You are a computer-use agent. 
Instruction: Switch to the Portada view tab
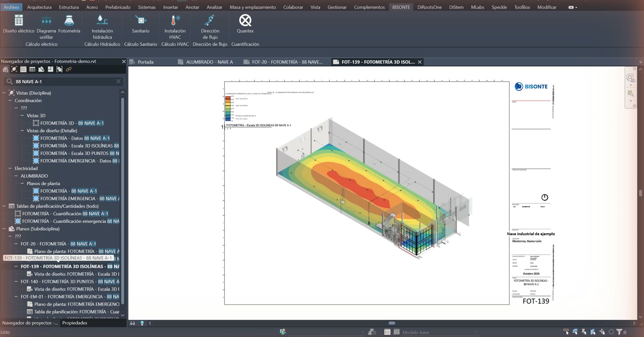click(146, 62)
